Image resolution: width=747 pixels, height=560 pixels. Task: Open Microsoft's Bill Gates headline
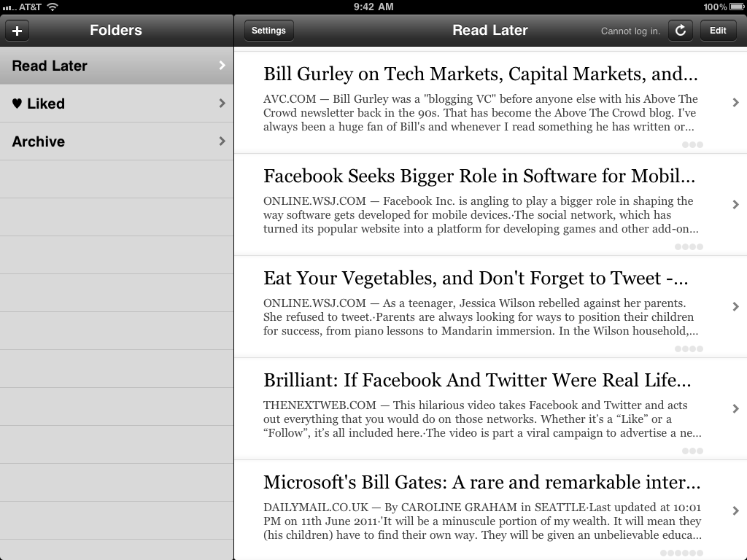click(482, 483)
